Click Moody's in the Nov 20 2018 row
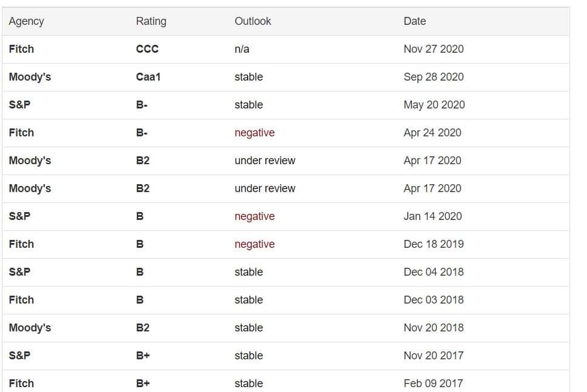 coord(30,328)
